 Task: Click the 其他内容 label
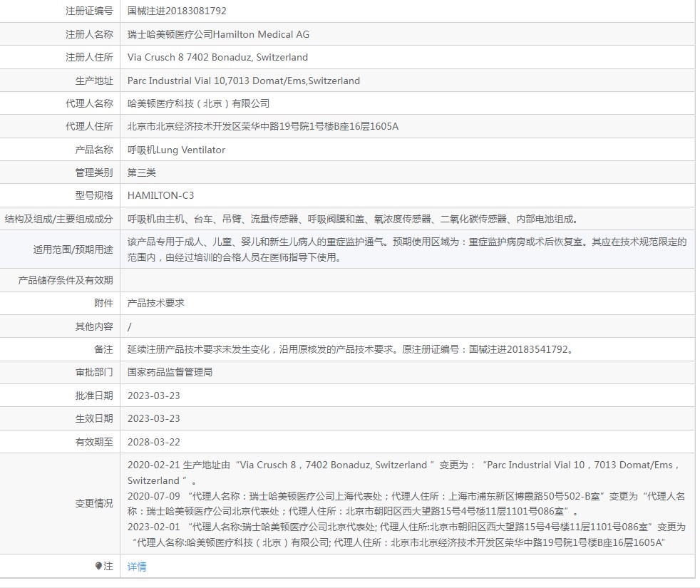pyautogui.click(x=94, y=327)
